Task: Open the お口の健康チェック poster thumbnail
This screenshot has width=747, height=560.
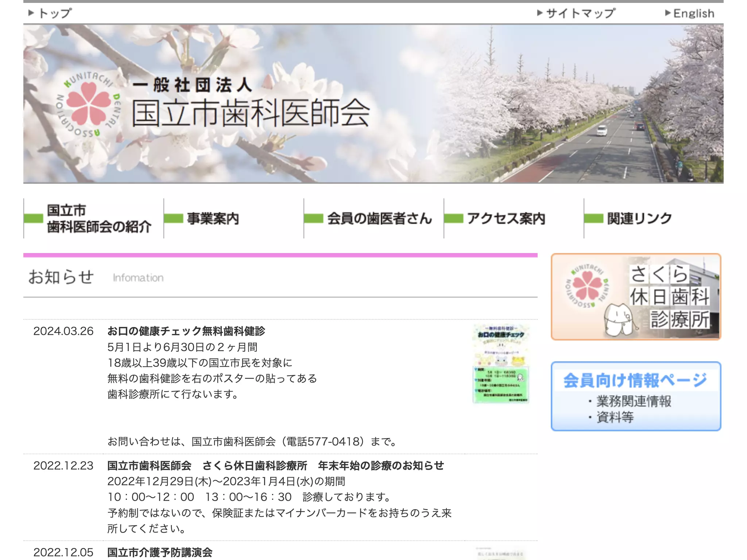Action: point(501,364)
